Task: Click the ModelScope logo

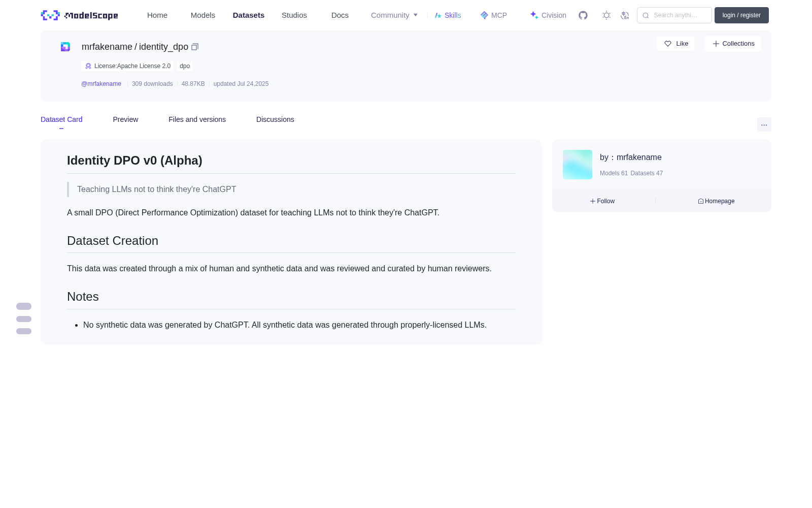Action: click(79, 15)
